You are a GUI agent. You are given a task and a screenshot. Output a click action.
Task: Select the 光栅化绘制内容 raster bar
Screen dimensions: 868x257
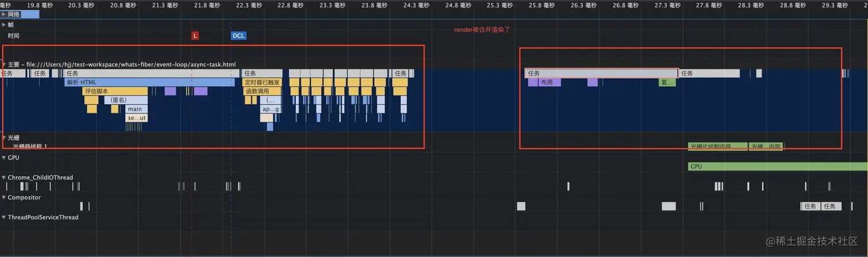pyautogui.click(x=718, y=146)
